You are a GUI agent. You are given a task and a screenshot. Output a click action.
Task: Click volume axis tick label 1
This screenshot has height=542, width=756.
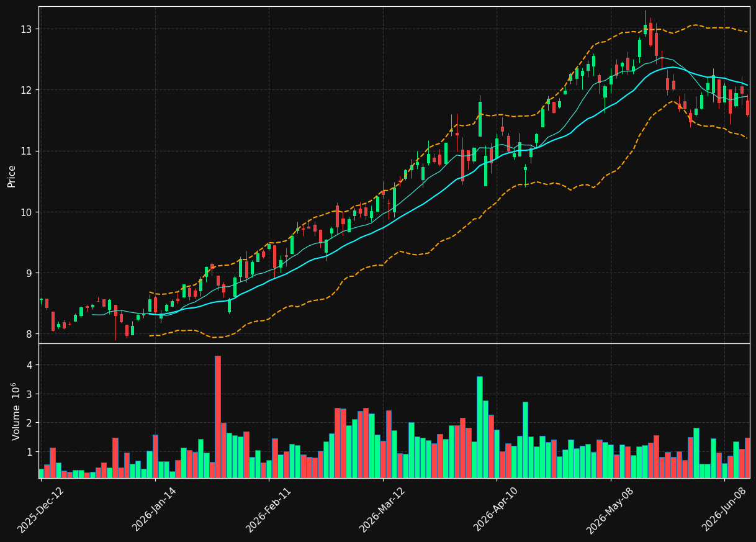30,452
